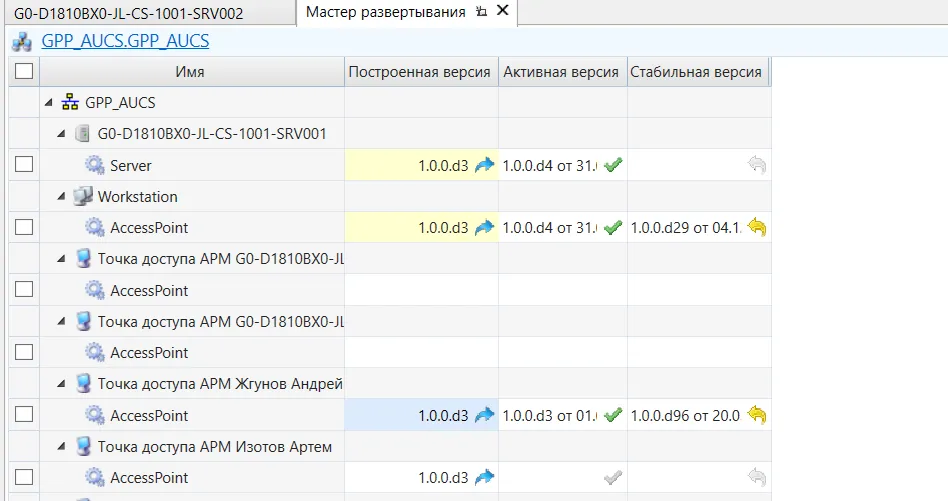Tick the select-all checkbox in header
This screenshot has width=948, height=501.
click(24, 71)
